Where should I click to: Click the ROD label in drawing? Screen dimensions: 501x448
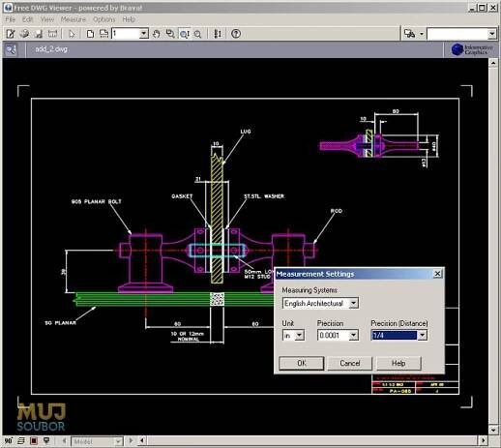[337, 211]
